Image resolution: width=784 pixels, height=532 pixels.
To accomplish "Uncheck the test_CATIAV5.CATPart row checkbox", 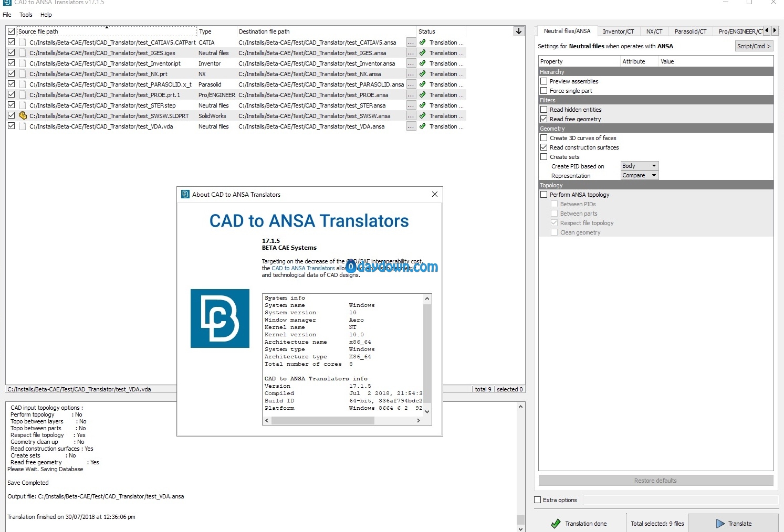I will coord(11,42).
